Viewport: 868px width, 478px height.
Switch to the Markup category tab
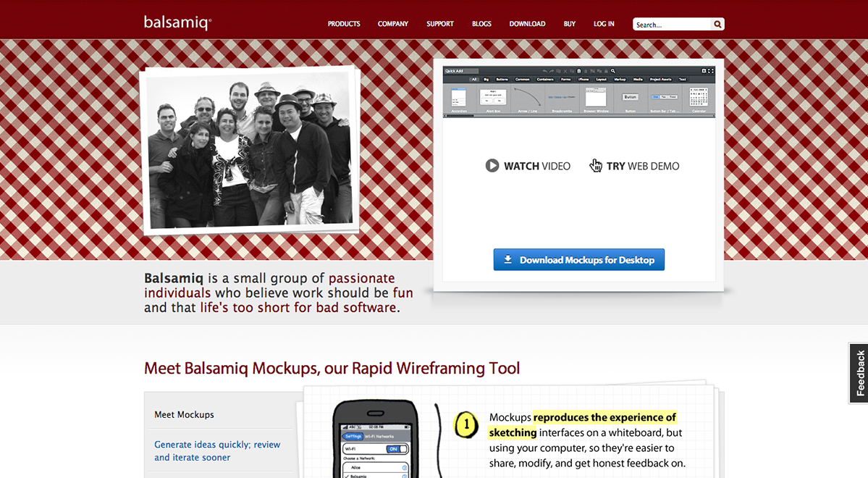620,79
